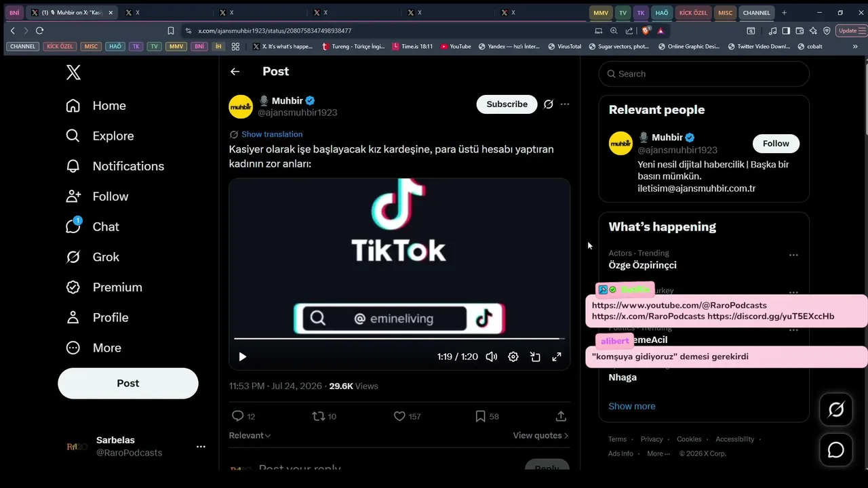The image size is (868, 488).
Task: Click the browser back arrow
Action: [x=12, y=30]
